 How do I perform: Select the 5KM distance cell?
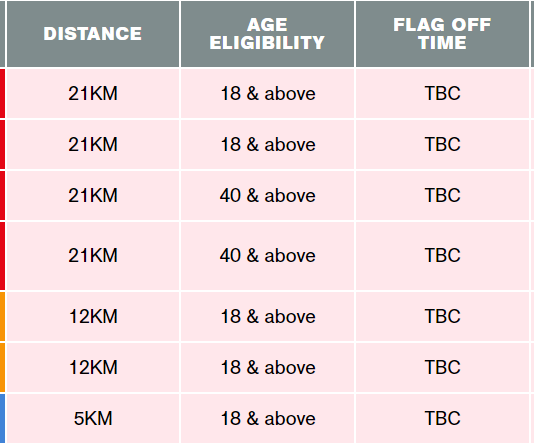93,418
